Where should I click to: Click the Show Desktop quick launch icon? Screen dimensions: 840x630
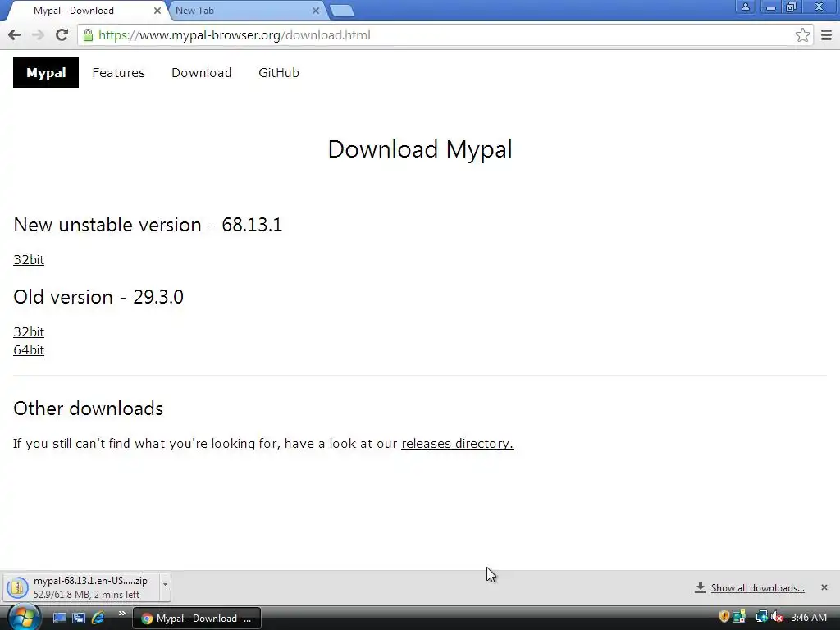click(59, 618)
